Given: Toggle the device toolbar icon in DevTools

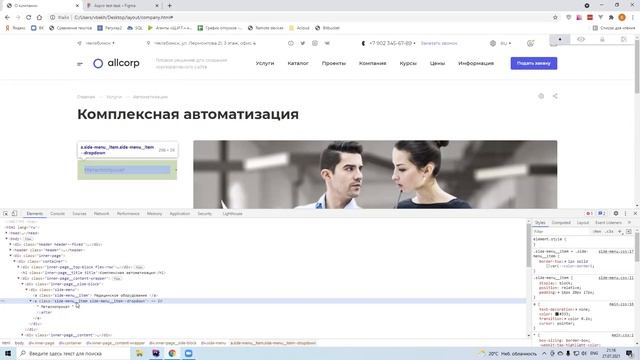Looking at the screenshot, I should (x=14, y=213).
